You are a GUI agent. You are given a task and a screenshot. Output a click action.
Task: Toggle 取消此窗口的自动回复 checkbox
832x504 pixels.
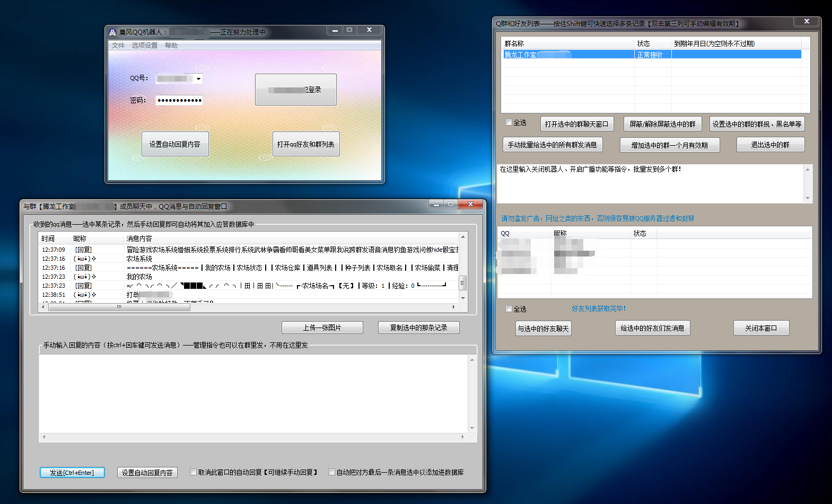click(193, 472)
